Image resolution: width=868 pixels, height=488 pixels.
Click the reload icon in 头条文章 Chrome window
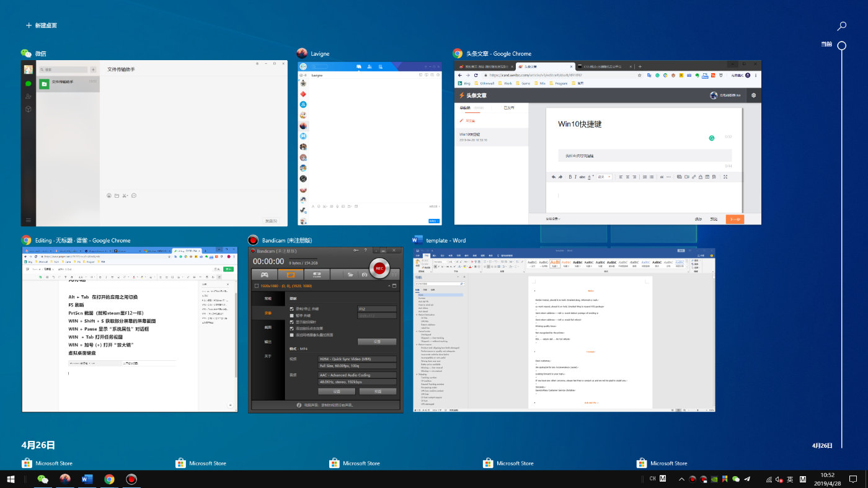click(x=476, y=75)
